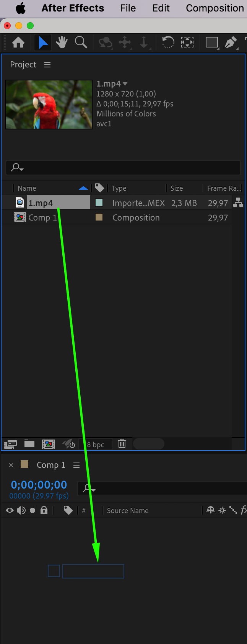Select the Rectangle shape tool

211,42
